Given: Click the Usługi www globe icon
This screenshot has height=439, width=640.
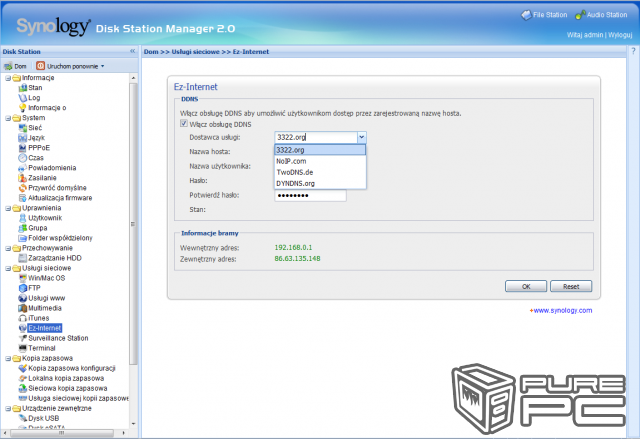Looking at the screenshot, I should 23,298.
